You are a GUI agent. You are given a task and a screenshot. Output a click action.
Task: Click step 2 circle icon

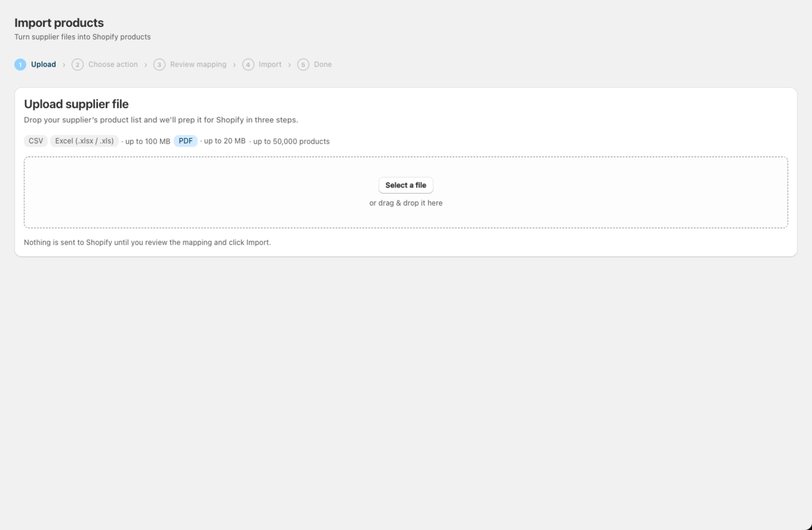click(x=77, y=64)
